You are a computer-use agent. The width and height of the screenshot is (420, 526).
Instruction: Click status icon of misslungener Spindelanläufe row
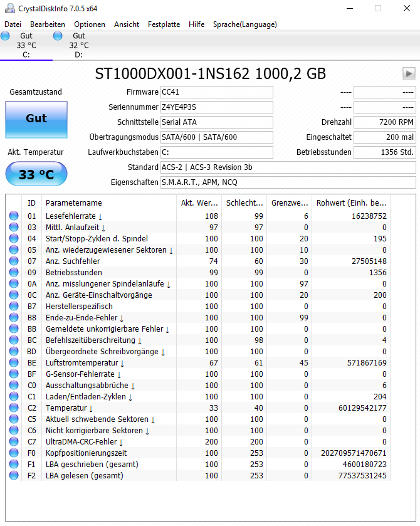coord(14,284)
